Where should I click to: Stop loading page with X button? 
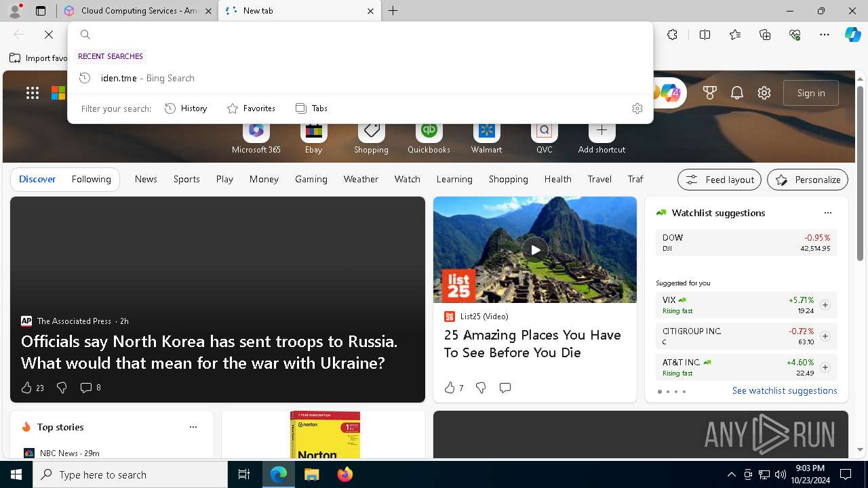tap(49, 35)
